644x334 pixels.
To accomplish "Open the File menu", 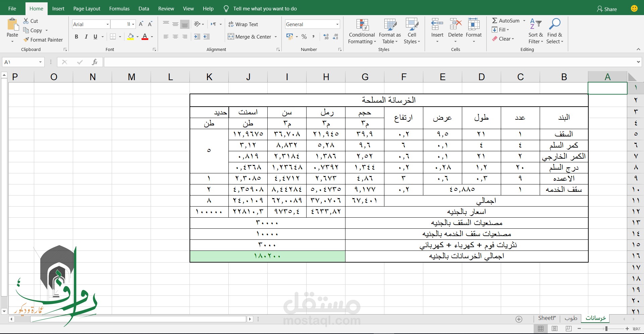I will coord(12,9).
